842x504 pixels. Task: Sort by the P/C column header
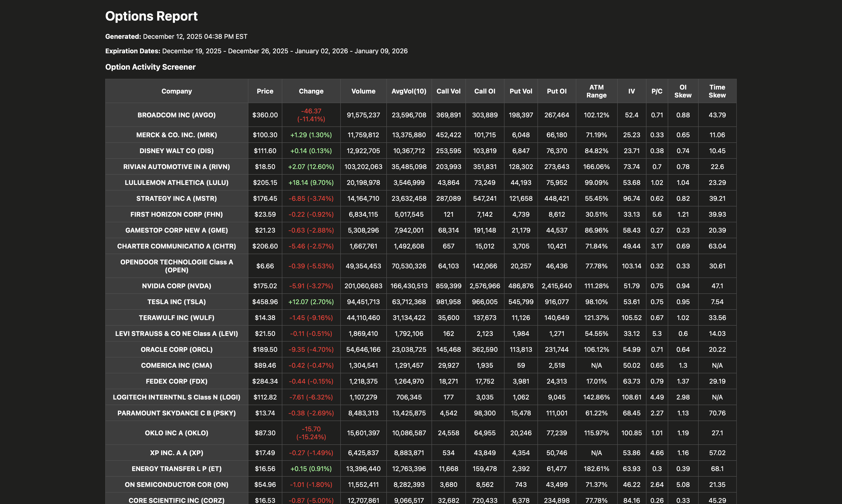pyautogui.click(x=657, y=91)
